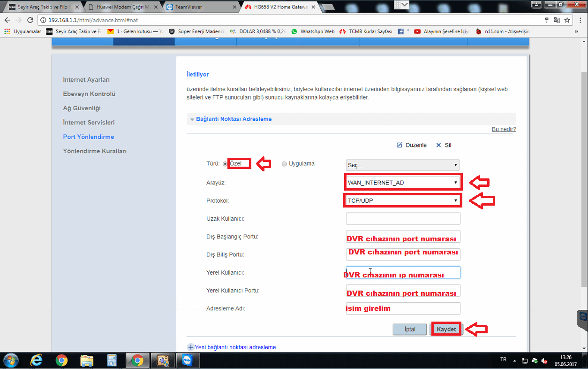Image resolution: width=588 pixels, height=369 pixels.
Task: Click the volume icon in system tray
Action: (544, 360)
